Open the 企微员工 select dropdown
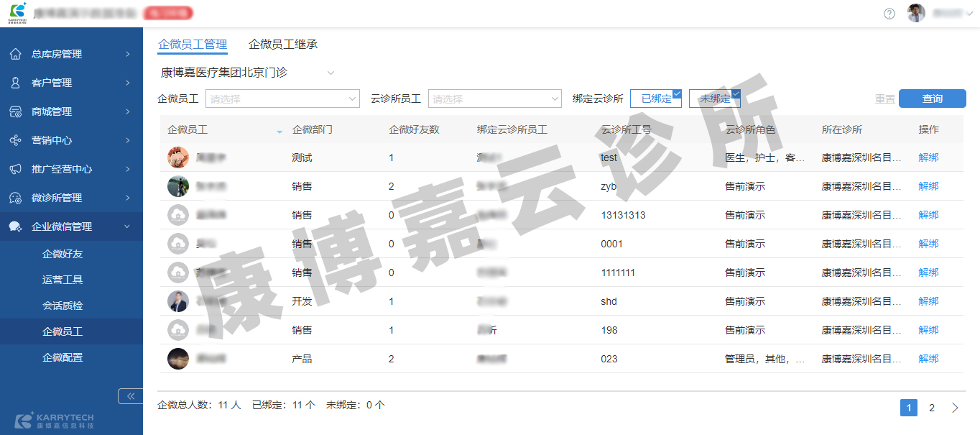980x435 pixels. pos(282,99)
